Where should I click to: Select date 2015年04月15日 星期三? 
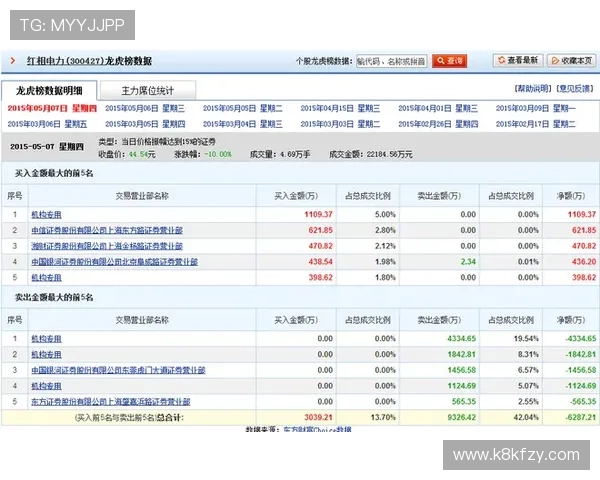(x=340, y=108)
